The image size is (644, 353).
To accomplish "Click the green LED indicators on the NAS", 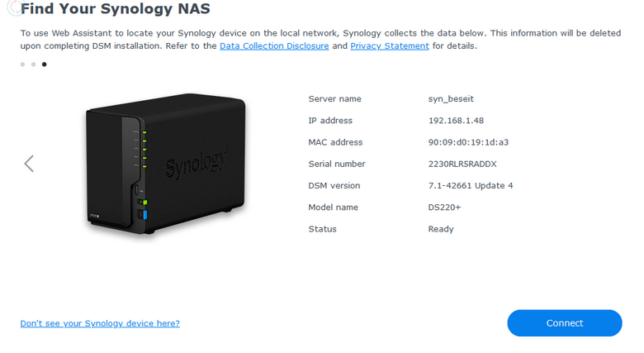I will click(144, 149).
